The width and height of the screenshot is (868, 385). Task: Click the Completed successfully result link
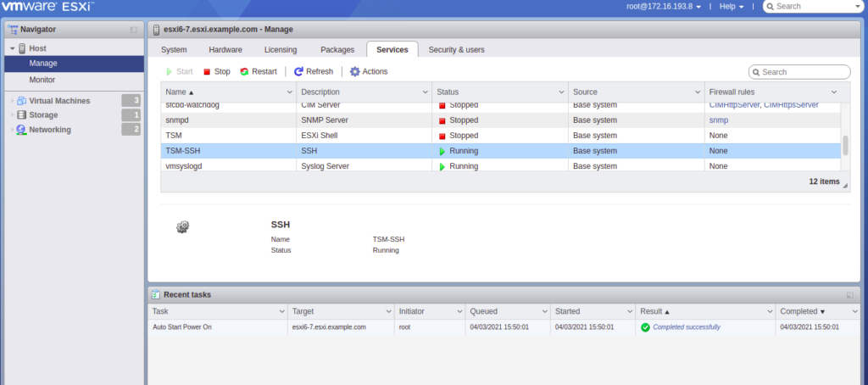pyautogui.click(x=687, y=326)
